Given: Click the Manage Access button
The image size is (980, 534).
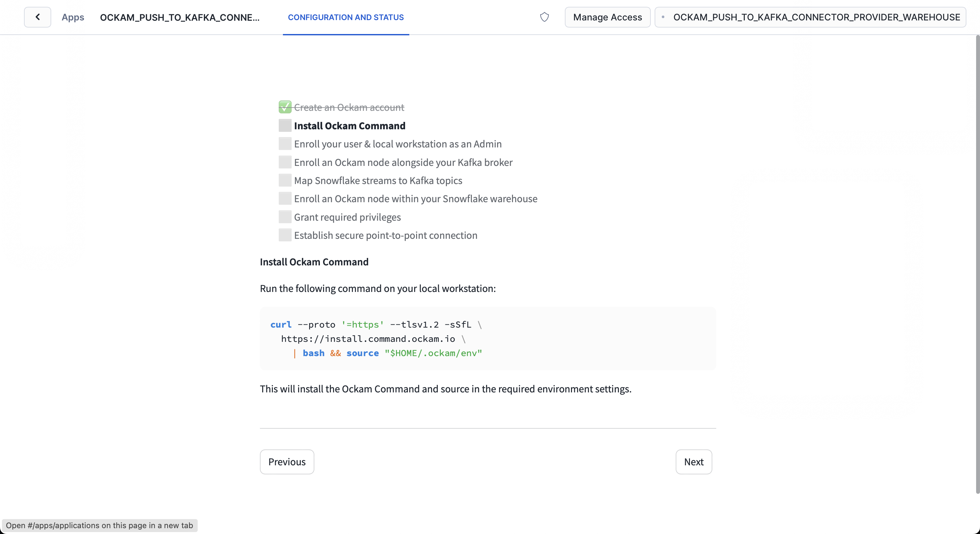Looking at the screenshot, I should tap(607, 17).
